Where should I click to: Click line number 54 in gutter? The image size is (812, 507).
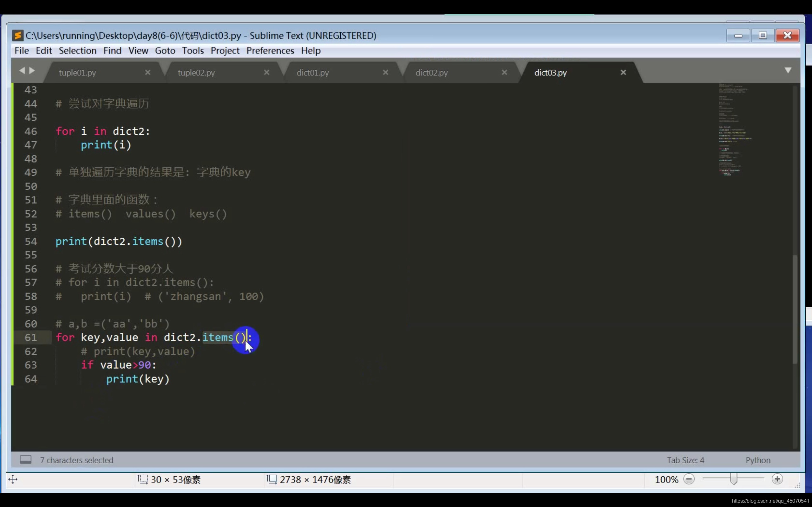pyautogui.click(x=31, y=241)
